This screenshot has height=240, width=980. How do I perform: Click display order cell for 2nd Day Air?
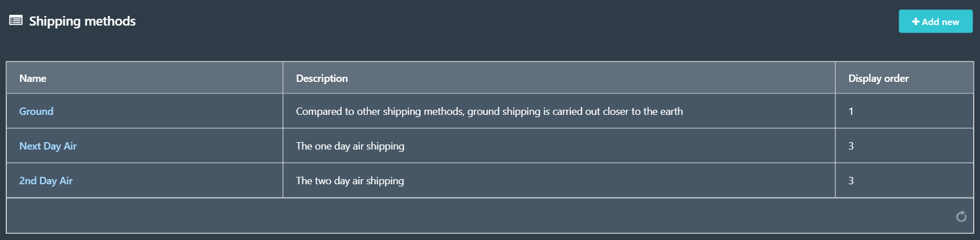tap(904, 180)
